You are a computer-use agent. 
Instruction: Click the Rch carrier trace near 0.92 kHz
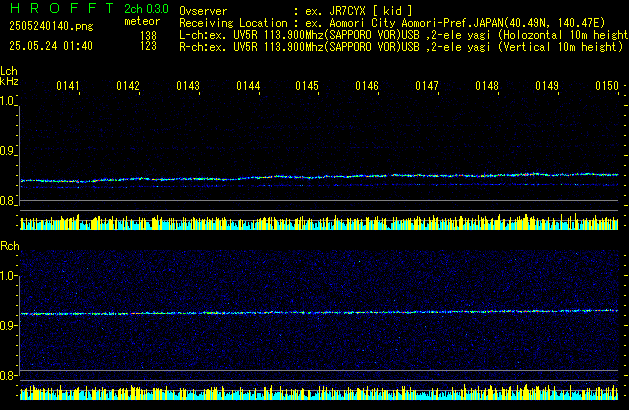319,312
